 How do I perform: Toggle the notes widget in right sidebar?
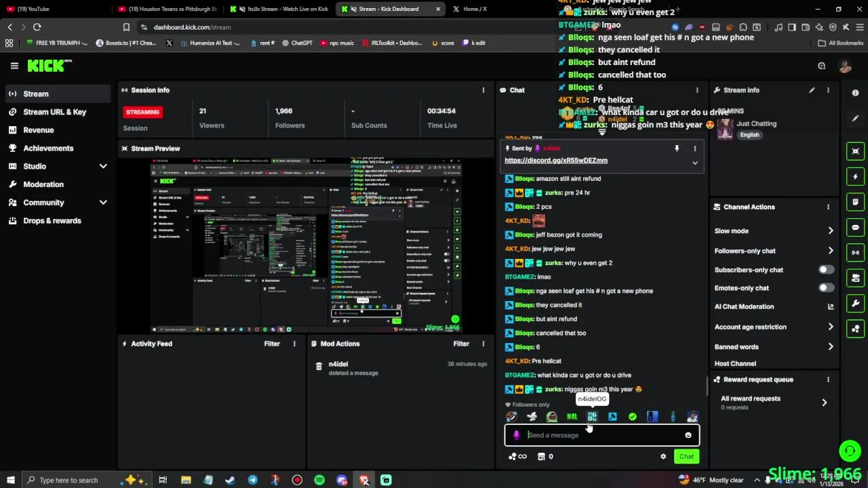tap(855, 202)
